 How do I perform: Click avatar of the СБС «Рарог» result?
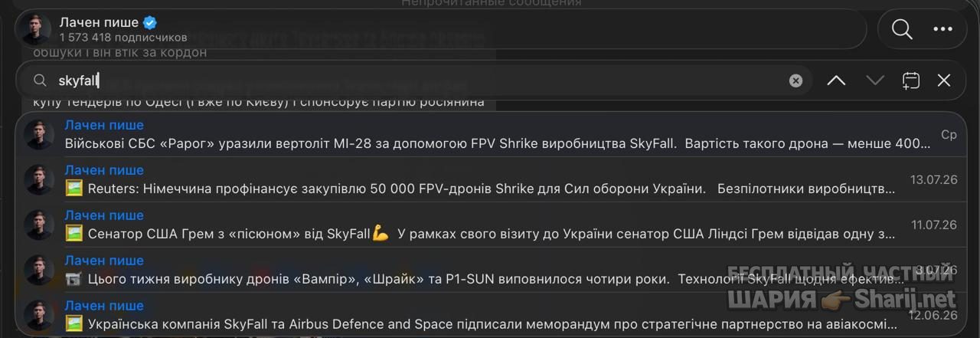[x=38, y=135]
